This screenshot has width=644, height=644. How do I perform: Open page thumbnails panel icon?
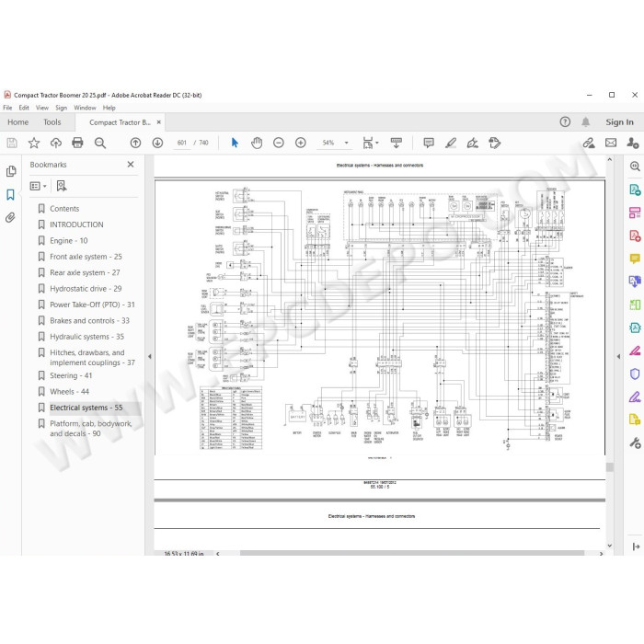11,171
